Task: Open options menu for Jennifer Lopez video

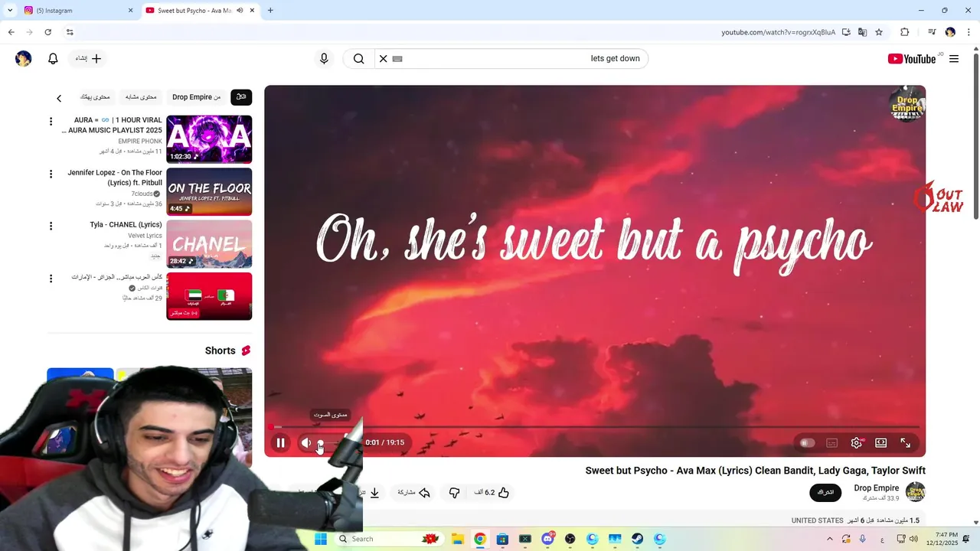Action: (x=51, y=174)
